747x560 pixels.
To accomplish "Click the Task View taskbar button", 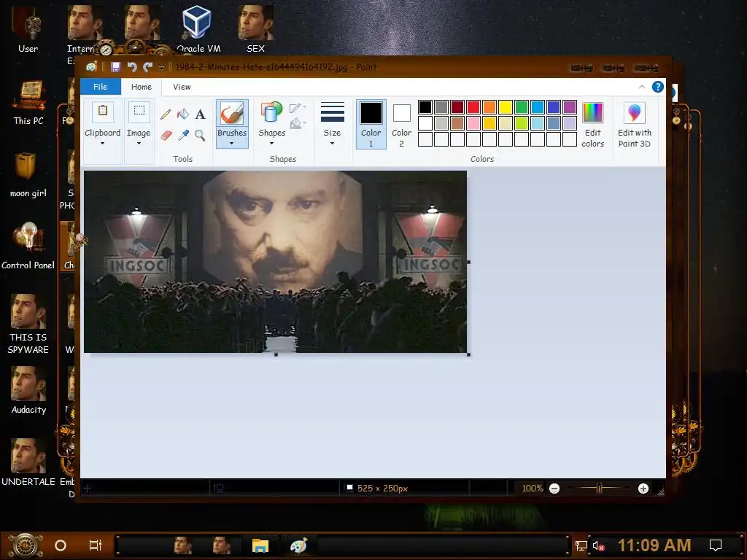I will [x=96, y=545].
